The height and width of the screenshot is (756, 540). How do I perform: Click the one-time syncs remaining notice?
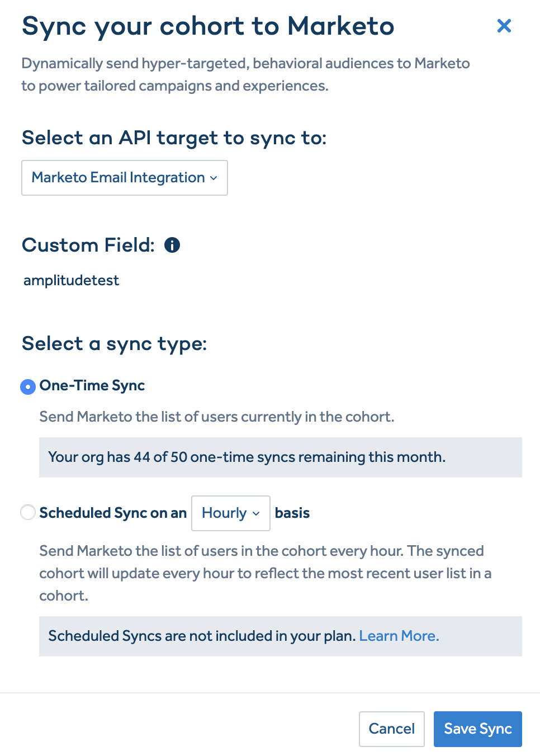(247, 457)
